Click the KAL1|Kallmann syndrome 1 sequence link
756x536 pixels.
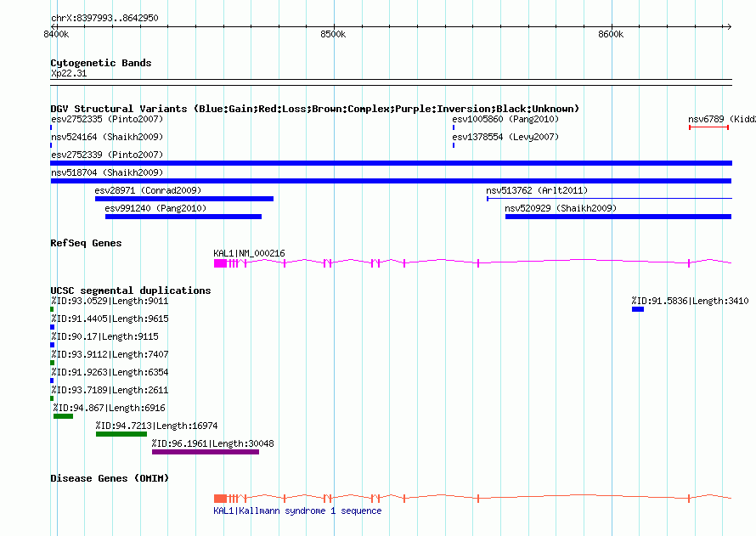point(297,511)
